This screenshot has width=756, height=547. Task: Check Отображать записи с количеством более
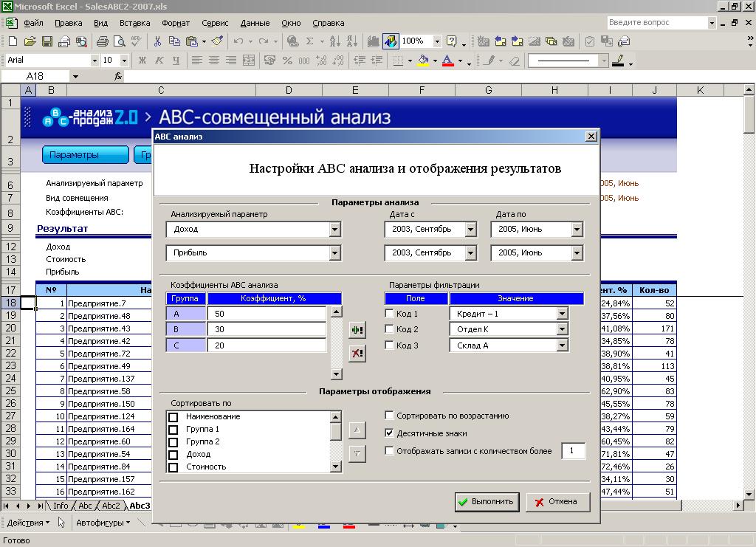point(389,450)
